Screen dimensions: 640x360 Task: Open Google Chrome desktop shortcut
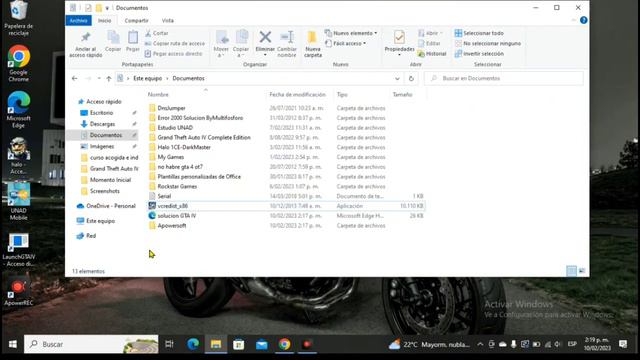click(x=18, y=63)
